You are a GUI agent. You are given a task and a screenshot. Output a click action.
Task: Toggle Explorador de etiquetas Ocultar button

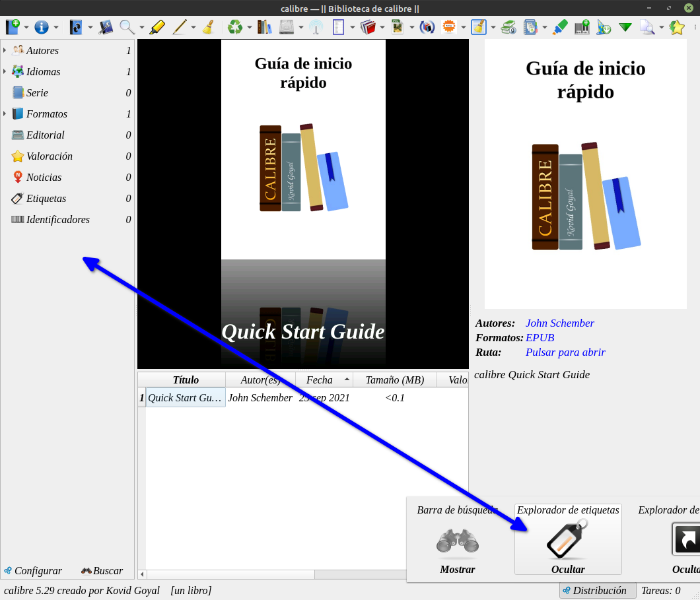(x=568, y=539)
